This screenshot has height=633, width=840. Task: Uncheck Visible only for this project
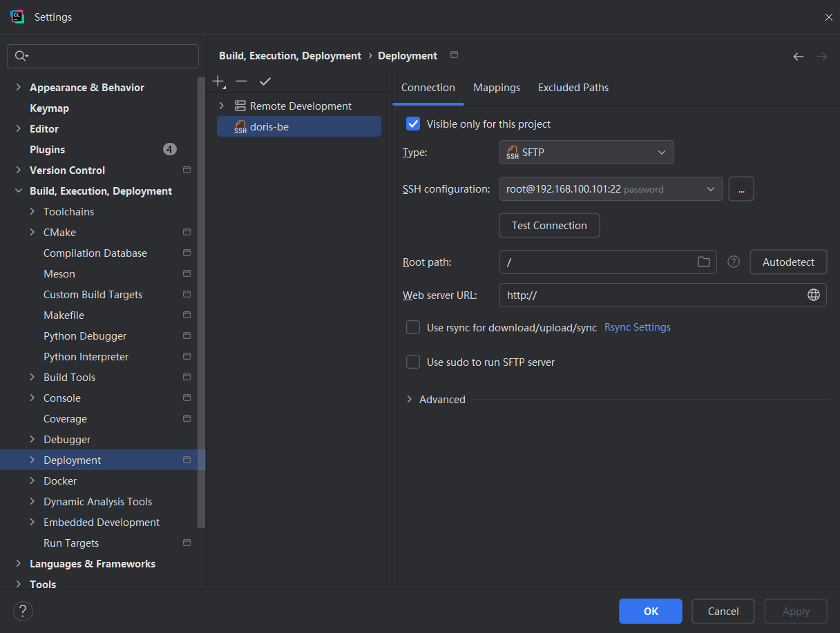(x=413, y=124)
